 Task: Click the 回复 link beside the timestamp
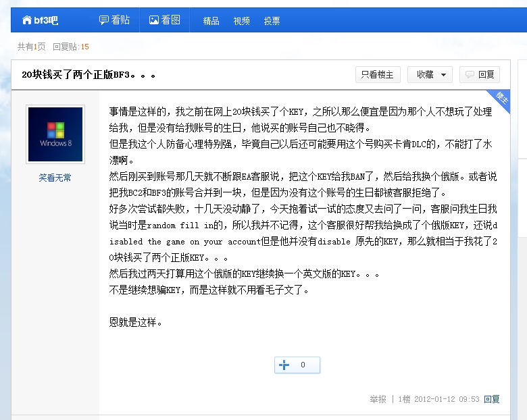(x=492, y=399)
